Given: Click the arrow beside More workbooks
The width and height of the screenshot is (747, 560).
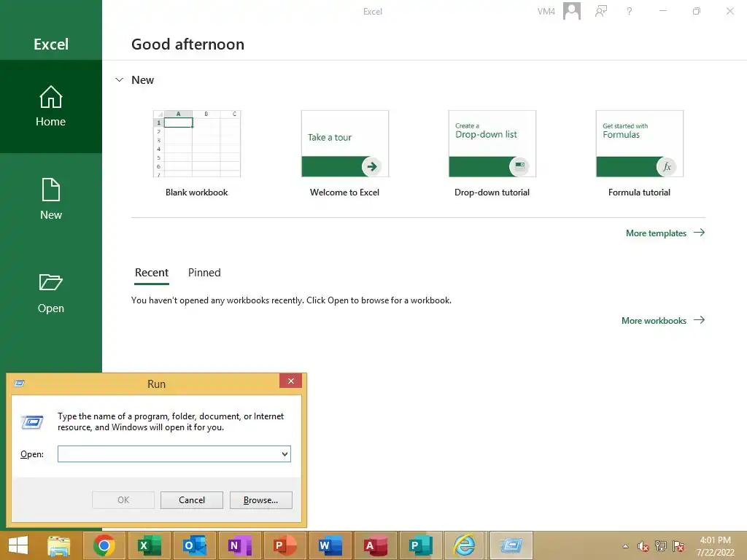Looking at the screenshot, I should tap(699, 320).
